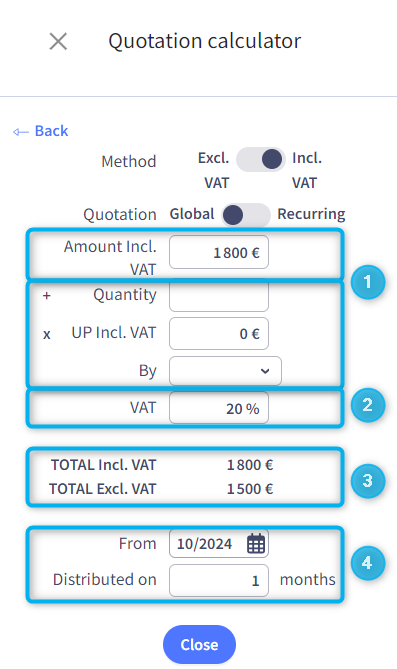Toggle the Global/Recurring quotation switch
The height and width of the screenshot is (669, 397).
[246, 215]
